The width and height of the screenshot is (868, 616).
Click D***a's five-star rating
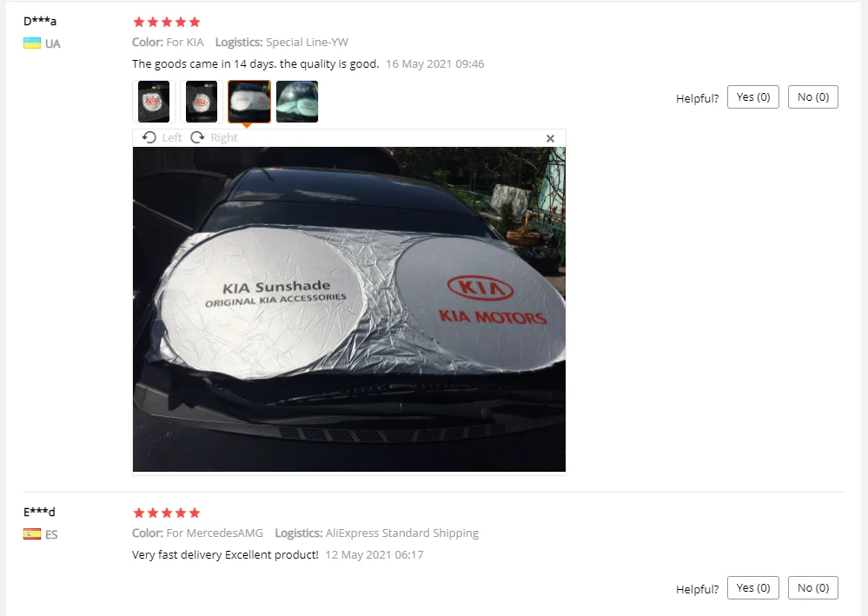click(x=167, y=22)
